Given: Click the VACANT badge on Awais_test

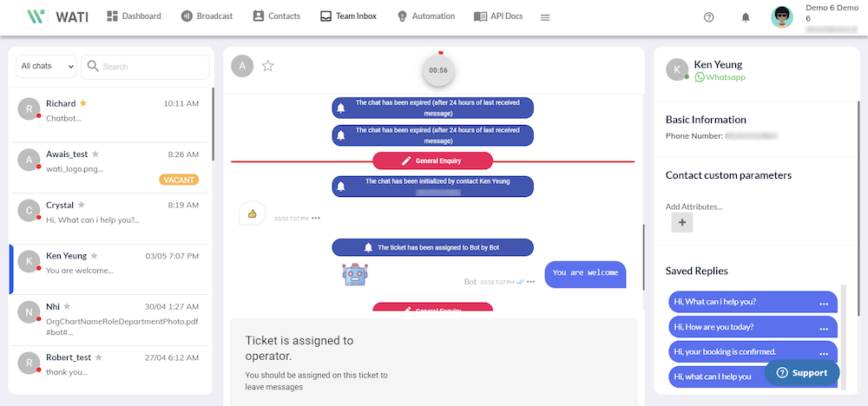Looking at the screenshot, I should 179,180.
